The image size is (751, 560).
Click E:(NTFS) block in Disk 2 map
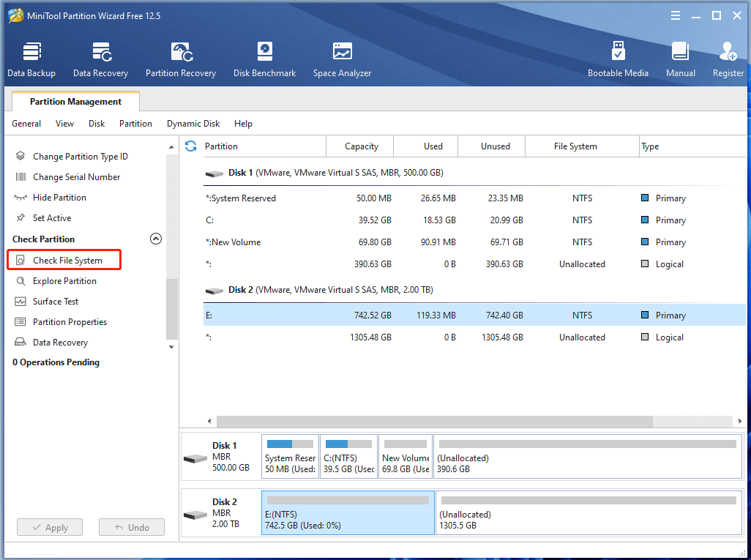point(348,512)
